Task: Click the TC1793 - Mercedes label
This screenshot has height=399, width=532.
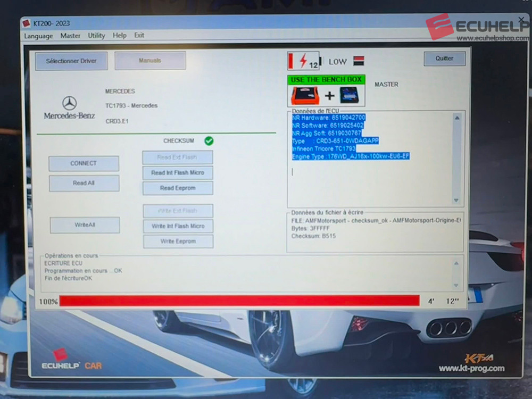Action: pos(131,106)
